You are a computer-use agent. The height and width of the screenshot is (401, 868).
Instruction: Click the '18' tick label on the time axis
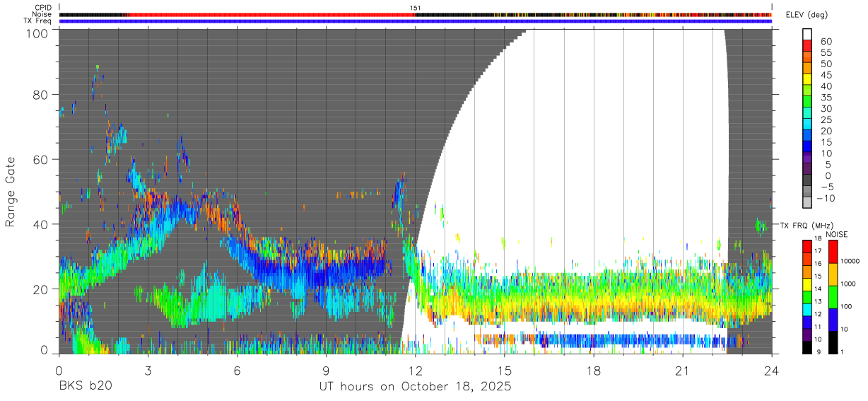593,371
